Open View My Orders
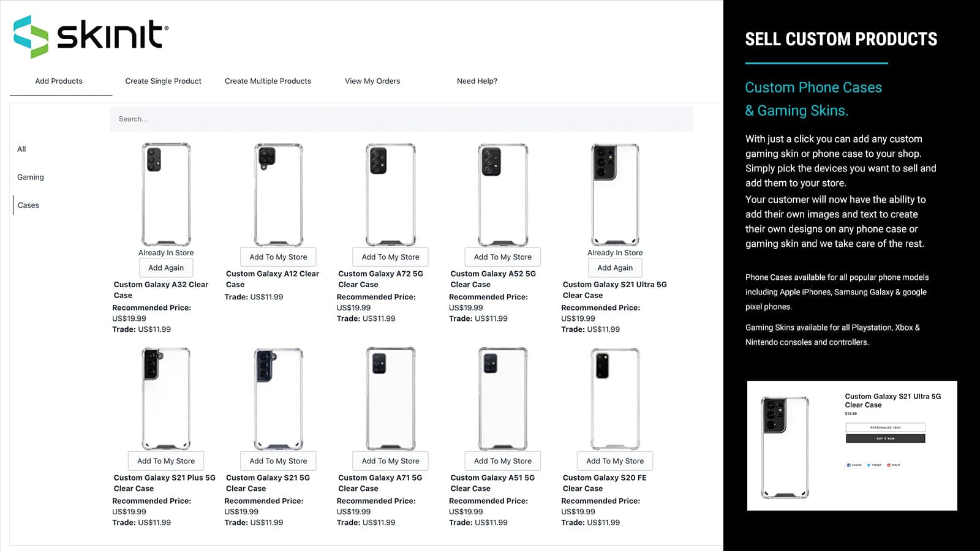 [372, 81]
